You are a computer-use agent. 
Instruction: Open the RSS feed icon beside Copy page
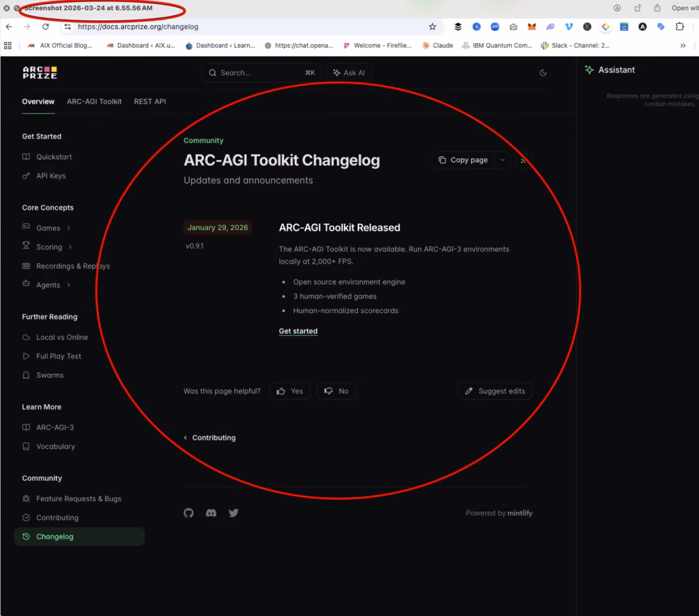pos(524,160)
